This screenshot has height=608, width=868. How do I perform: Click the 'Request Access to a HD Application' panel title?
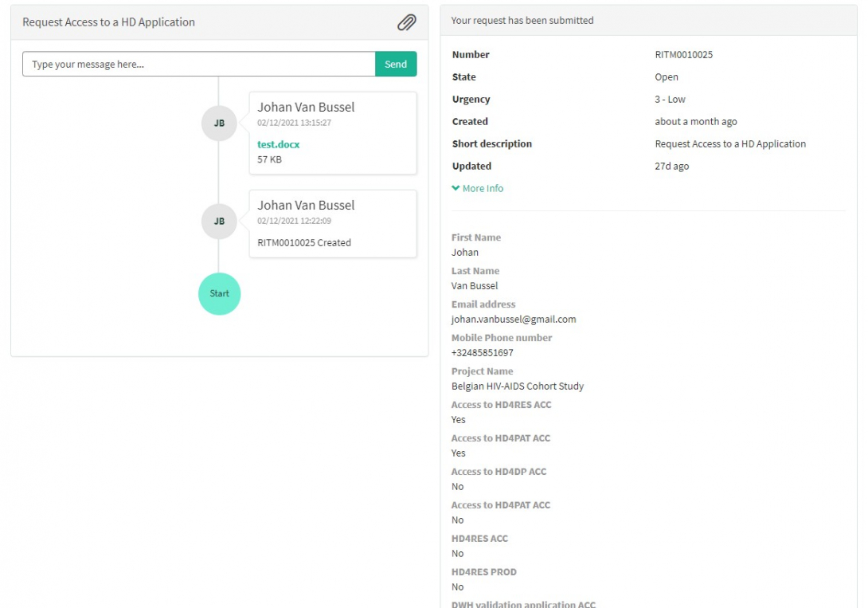(x=108, y=22)
